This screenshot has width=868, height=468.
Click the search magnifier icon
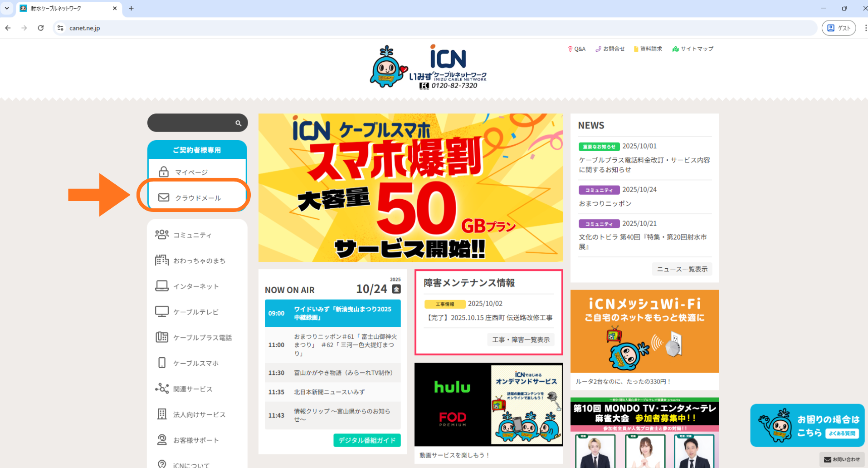238,123
